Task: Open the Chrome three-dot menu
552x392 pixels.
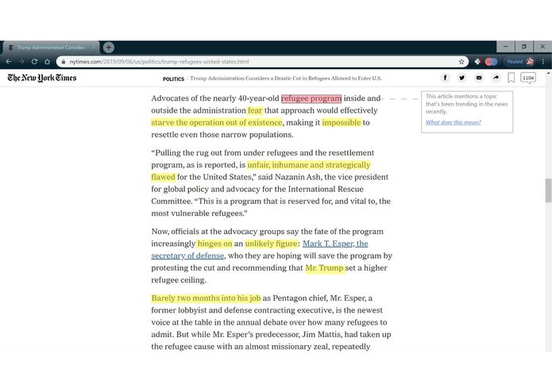Action: tap(543, 62)
